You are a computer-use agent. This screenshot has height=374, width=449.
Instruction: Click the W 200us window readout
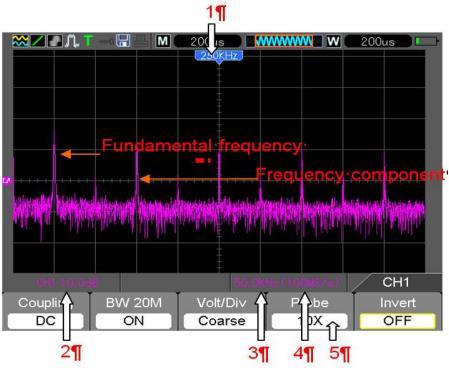378,41
